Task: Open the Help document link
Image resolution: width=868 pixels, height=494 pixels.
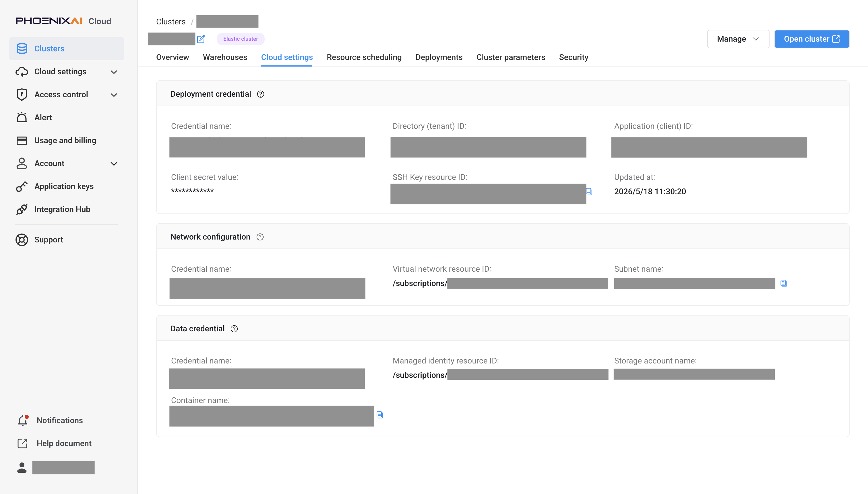Action: point(64,443)
